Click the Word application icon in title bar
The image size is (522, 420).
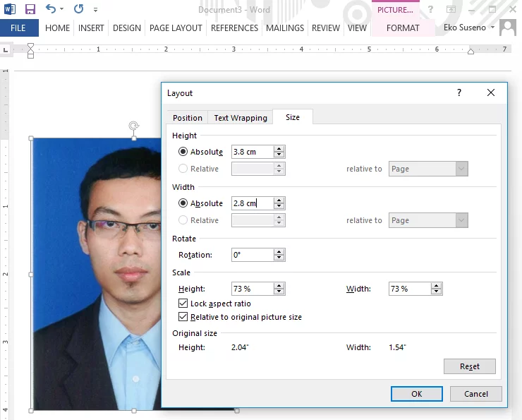[10, 9]
